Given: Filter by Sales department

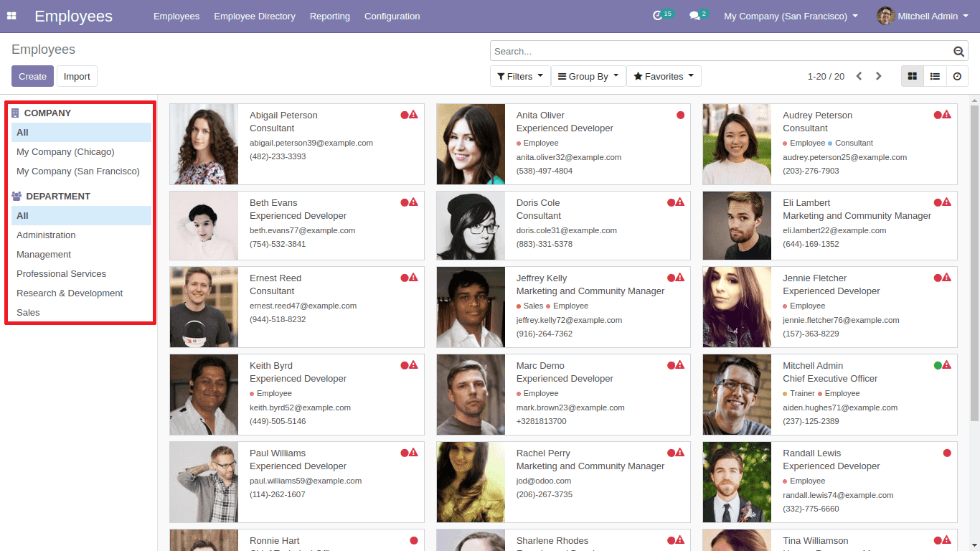Looking at the screenshot, I should coord(81,312).
